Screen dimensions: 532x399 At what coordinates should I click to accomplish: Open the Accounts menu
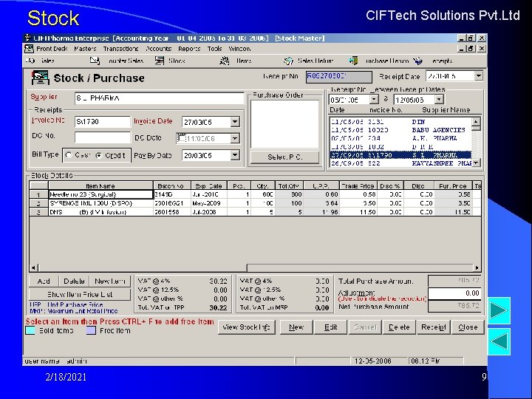158,49
